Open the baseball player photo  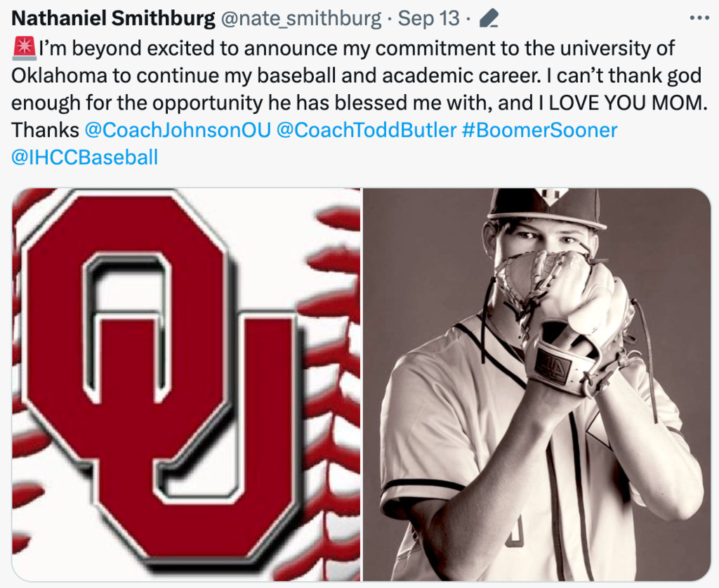[x=537, y=384]
